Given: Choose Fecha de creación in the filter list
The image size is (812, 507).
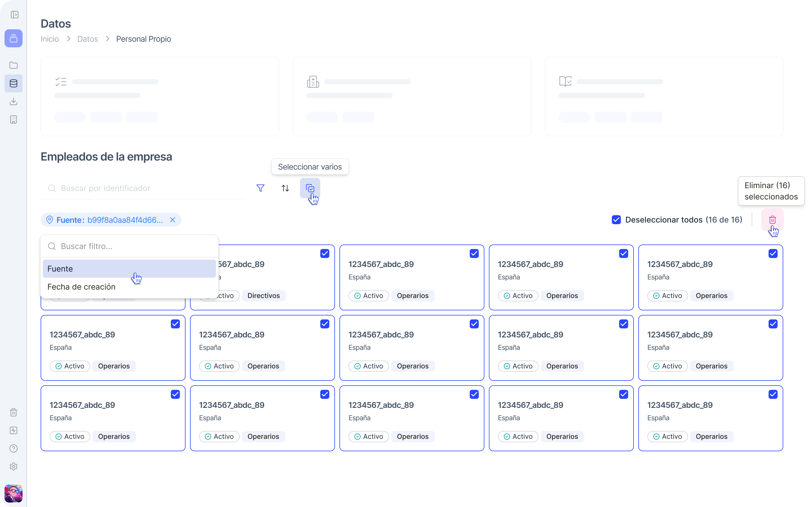Looking at the screenshot, I should click(81, 287).
